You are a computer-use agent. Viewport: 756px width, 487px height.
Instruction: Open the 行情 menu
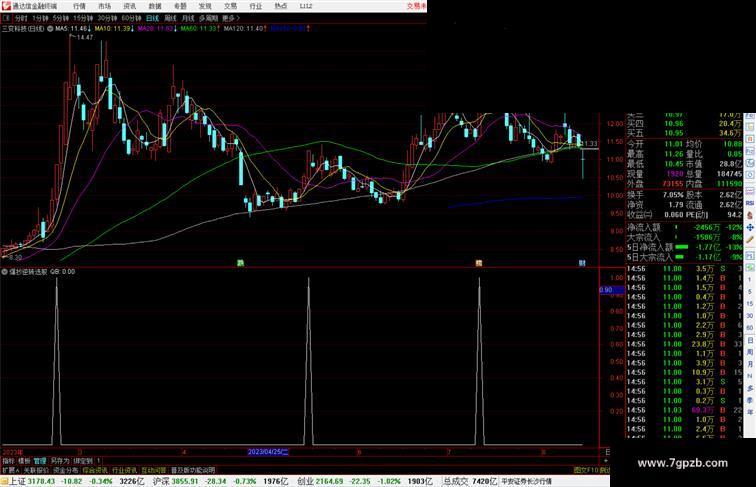click(79, 6)
